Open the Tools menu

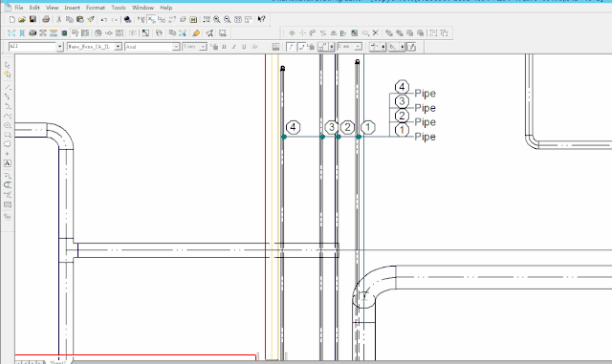click(119, 8)
